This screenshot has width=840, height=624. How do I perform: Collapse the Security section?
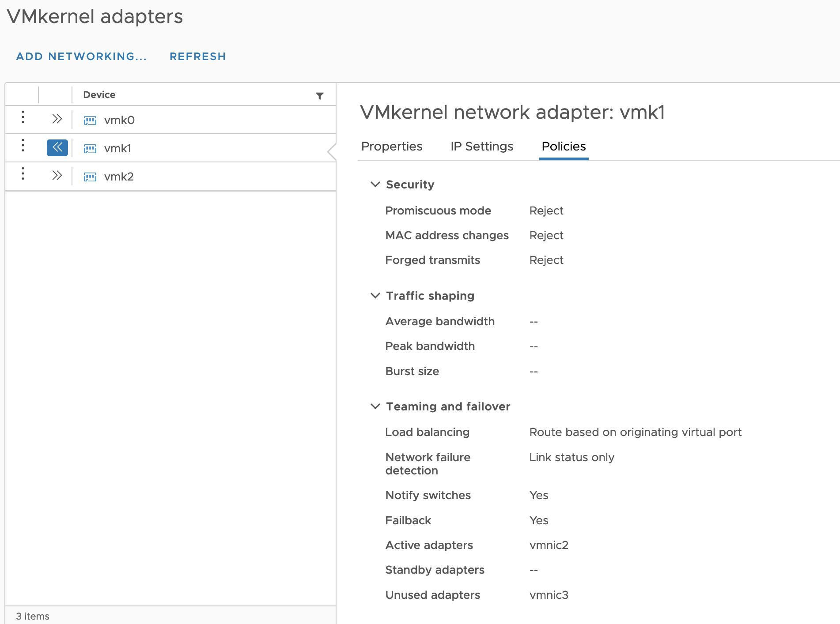tap(375, 184)
